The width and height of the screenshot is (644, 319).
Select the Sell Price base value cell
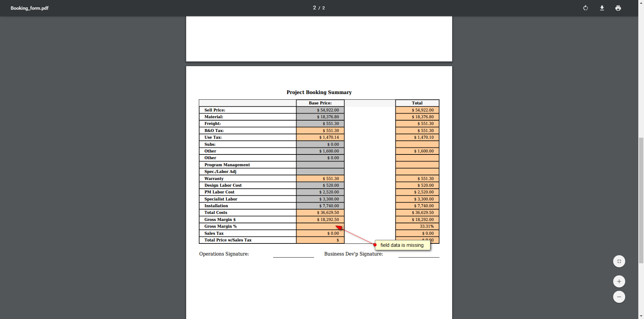(x=320, y=110)
